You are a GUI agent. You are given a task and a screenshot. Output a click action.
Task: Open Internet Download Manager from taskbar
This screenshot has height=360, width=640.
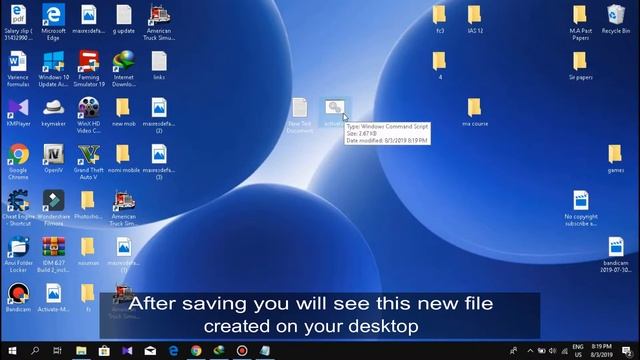pos(219,351)
